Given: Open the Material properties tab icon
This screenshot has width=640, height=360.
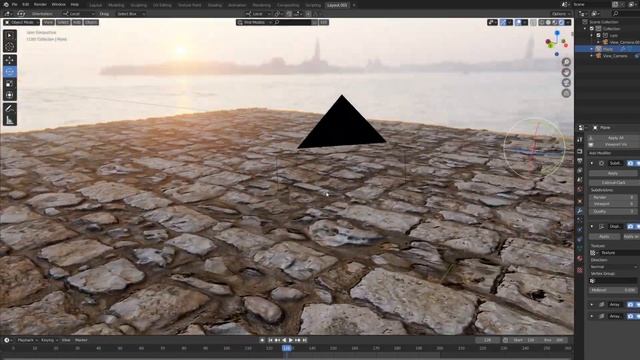Looking at the screenshot, I should click(580, 259).
